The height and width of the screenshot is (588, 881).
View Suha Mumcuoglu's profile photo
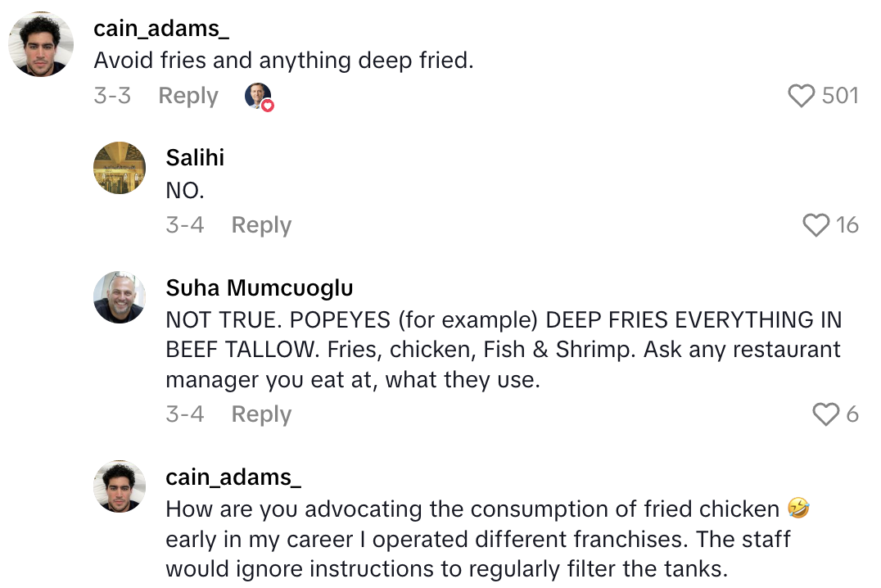(120, 296)
